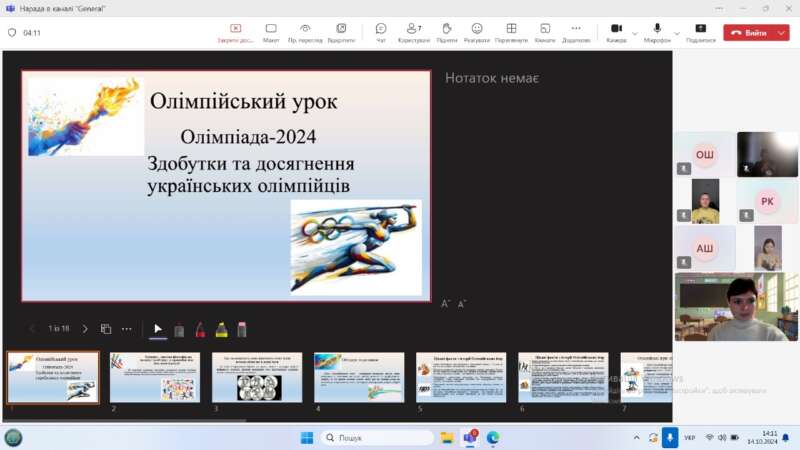Pick the eraser tool under the slide
This screenshot has width=800, height=450.
pyautogui.click(x=242, y=329)
